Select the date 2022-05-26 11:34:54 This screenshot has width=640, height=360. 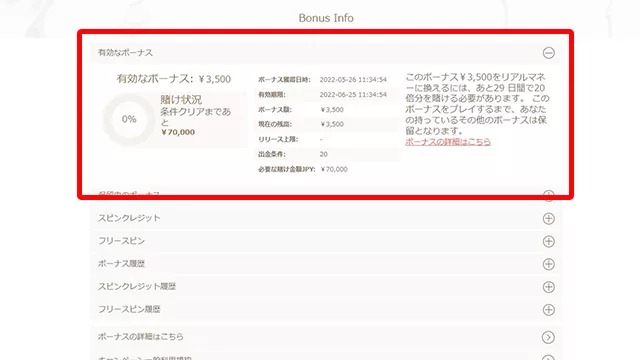(353, 80)
